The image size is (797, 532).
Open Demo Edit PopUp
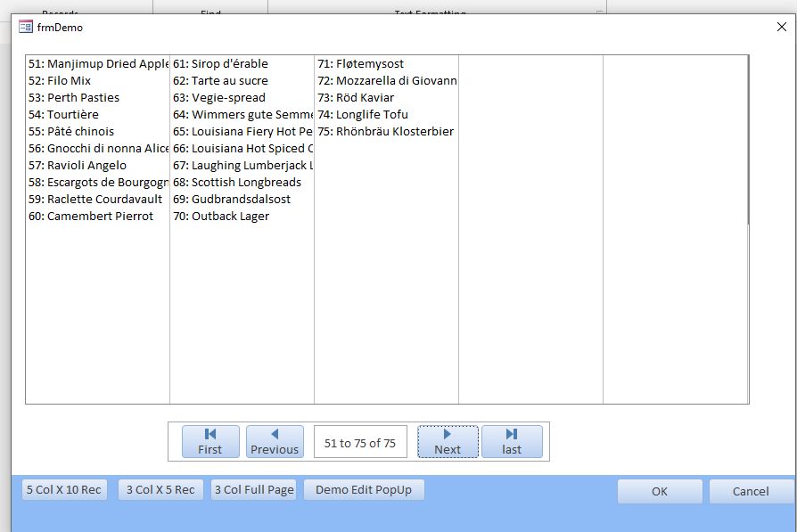(x=364, y=490)
